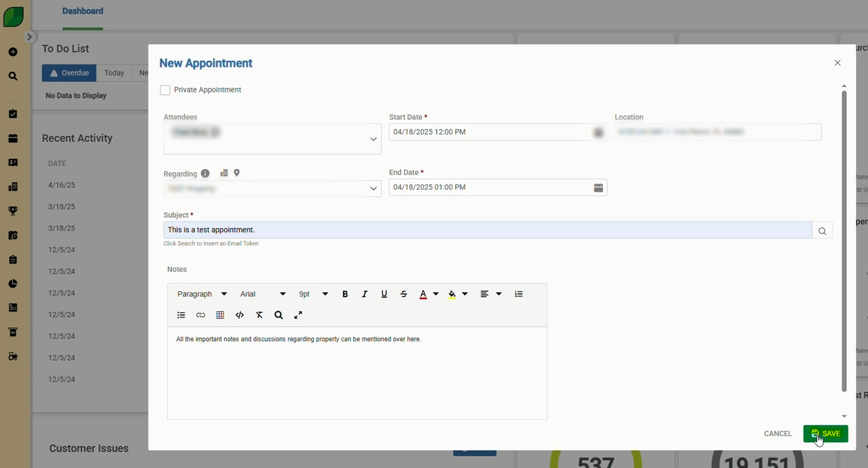Open the highlight color dropdown arrow
The width and height of the screenshot is (868, 468).
coord(465,294)
